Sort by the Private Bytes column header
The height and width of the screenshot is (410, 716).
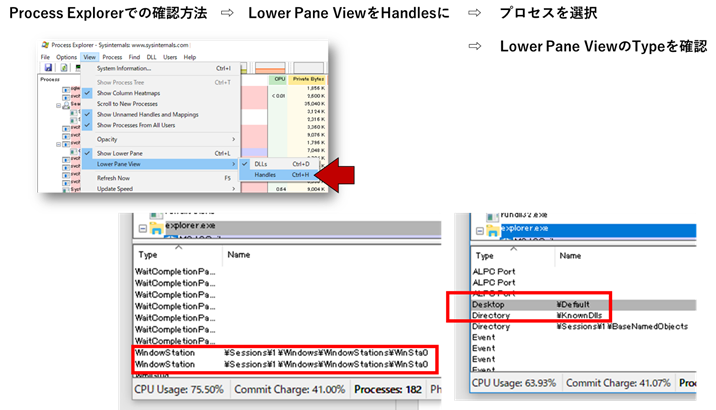point(307,79)
